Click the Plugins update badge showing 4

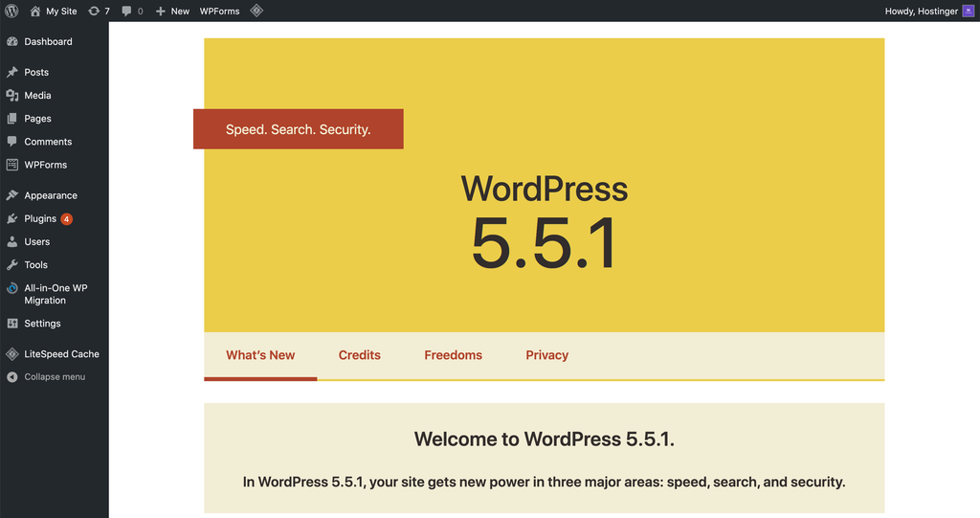66,219
